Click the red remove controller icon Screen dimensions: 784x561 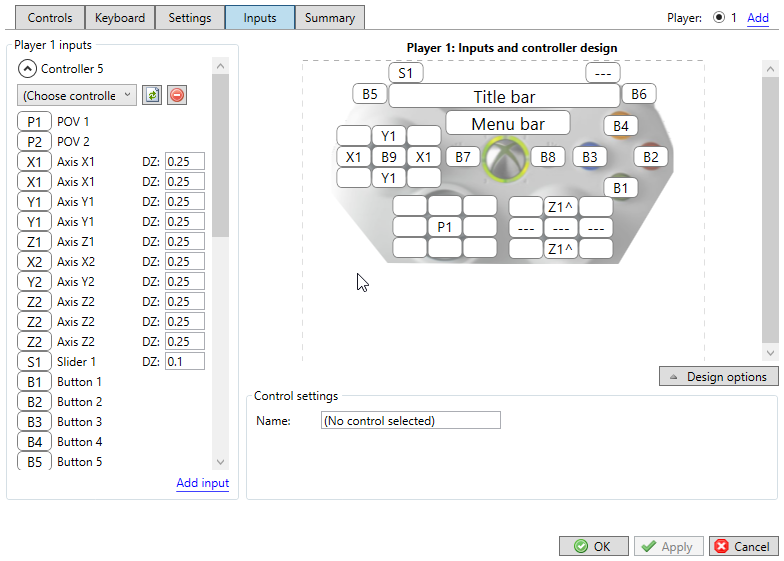(177, 95)
